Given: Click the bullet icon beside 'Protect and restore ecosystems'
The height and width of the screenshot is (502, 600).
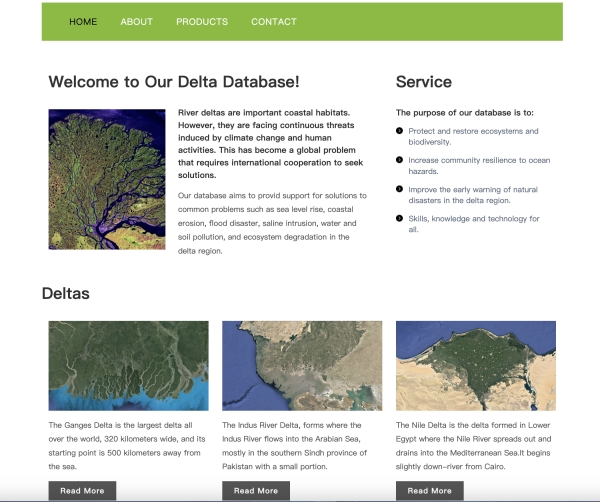Looking at the screenshot, I should 400,131.
